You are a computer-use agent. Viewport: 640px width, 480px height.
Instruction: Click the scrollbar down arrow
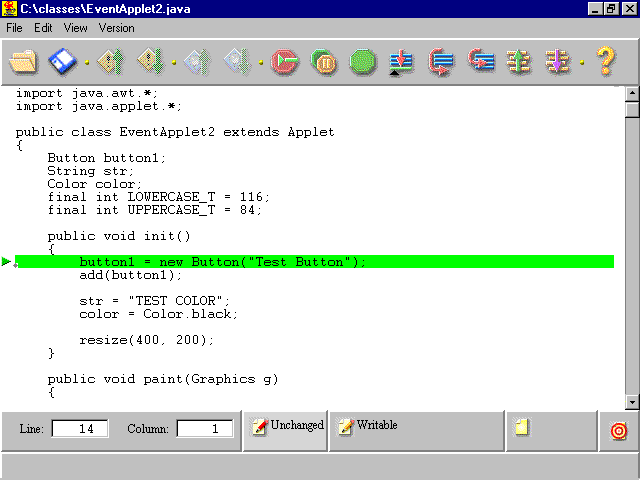coord(632,402)
